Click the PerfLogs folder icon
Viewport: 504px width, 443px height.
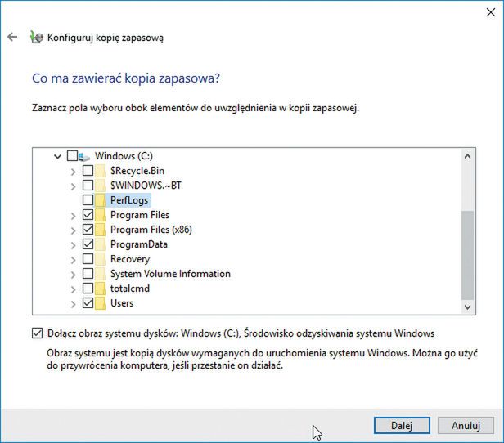[101, 200]
